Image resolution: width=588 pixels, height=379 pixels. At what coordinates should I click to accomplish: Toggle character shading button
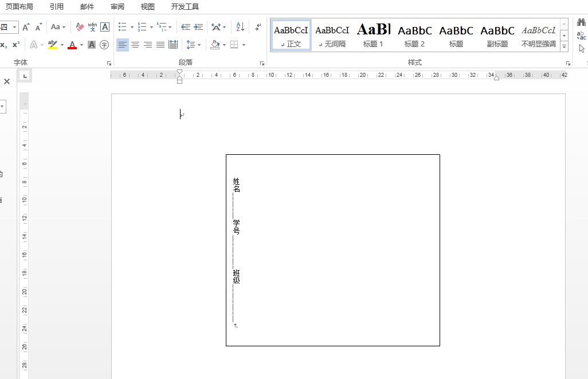point(92,45)
